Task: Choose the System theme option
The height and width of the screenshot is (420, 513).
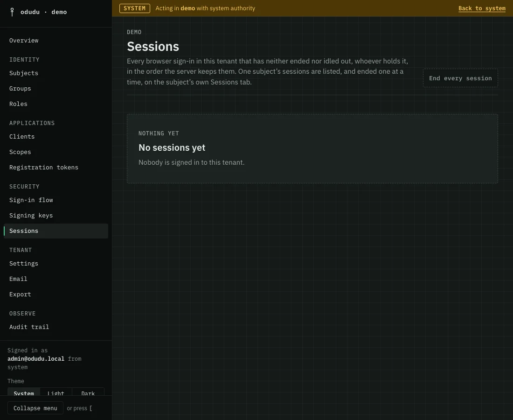Action: pos(24,393)
